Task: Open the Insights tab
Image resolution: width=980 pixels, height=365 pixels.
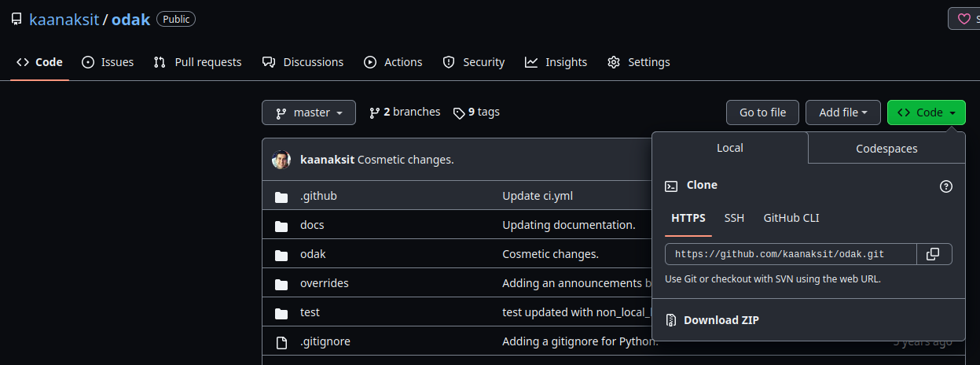Action: tap(556, 62)
